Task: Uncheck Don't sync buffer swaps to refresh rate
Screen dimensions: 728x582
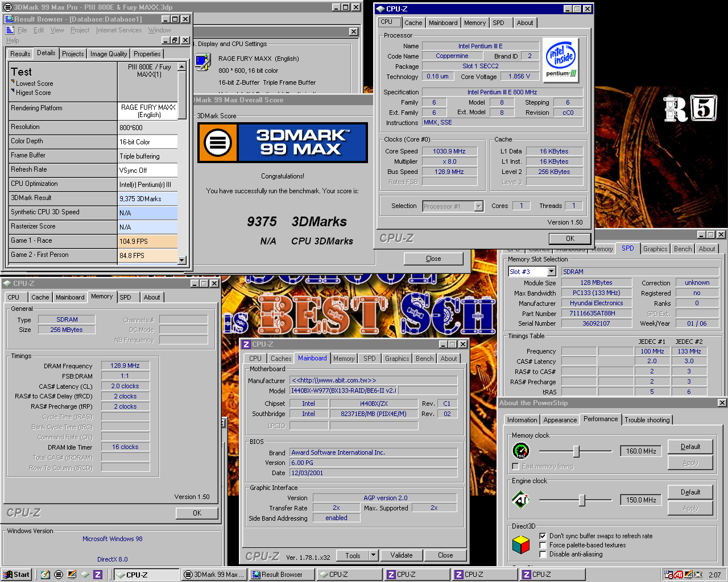Action: pos(543,536)
